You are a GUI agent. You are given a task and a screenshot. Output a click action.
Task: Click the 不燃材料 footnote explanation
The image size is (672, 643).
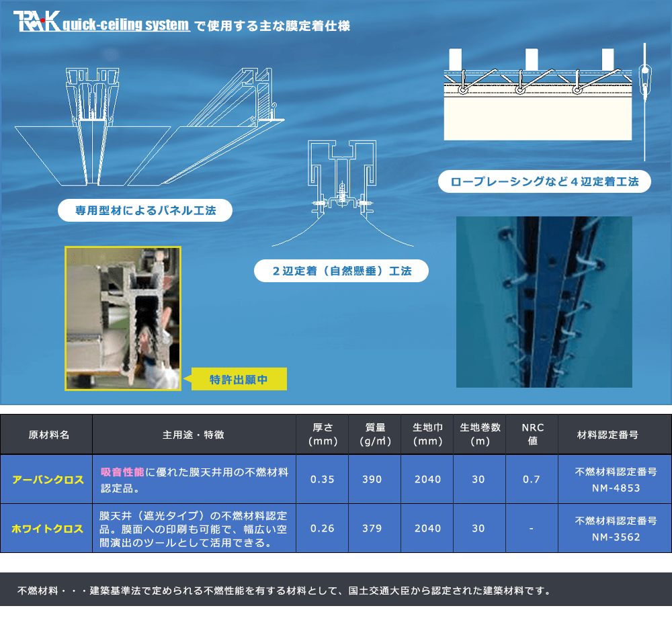click(284, 591)
